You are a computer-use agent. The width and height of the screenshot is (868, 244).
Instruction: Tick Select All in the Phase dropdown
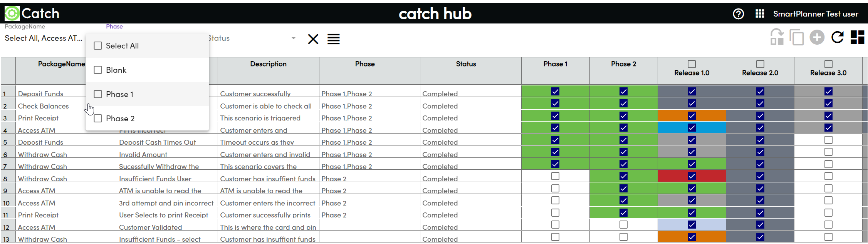point(98,46)
